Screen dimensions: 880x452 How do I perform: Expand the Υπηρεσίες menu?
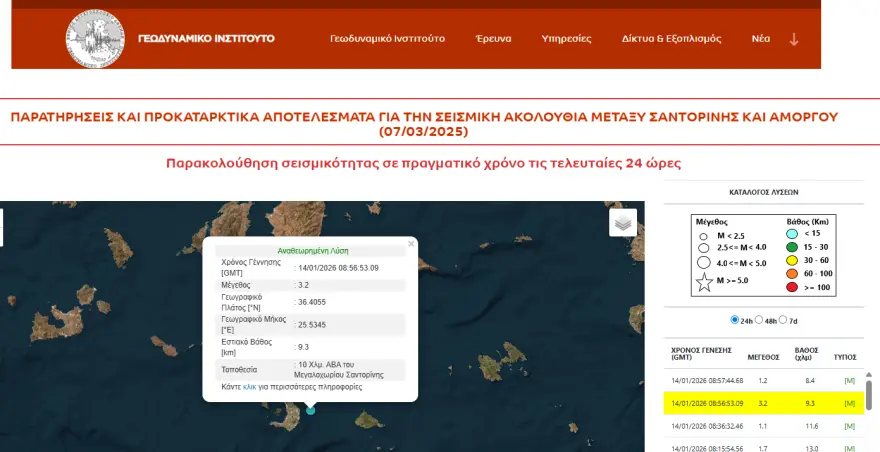point(566,39)
